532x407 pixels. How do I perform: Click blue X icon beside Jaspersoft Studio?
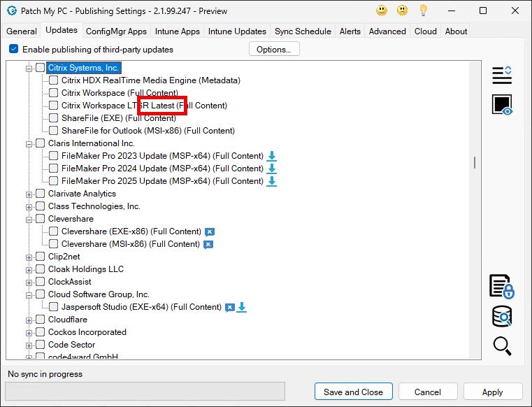230,308
